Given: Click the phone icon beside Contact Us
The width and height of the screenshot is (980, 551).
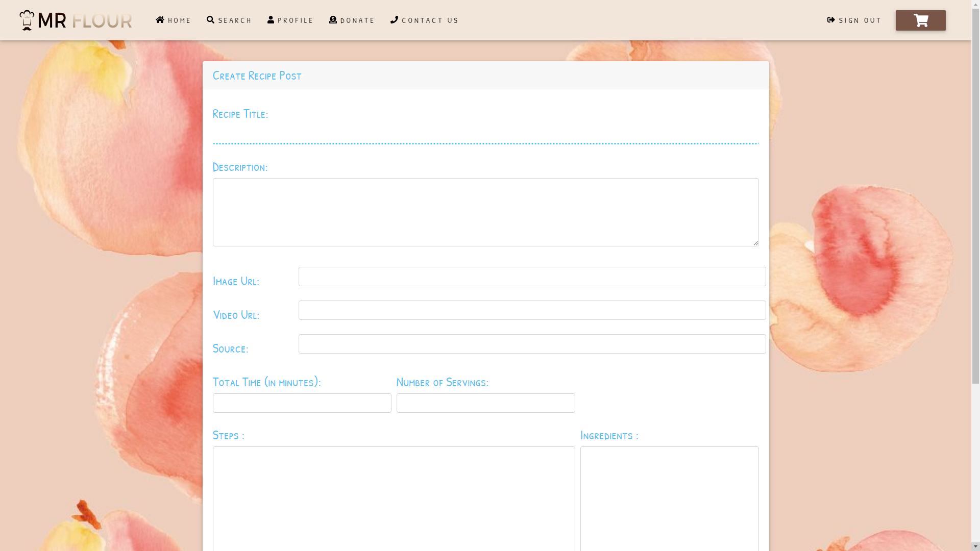Looking at the screenshot, I should [395, 20].
